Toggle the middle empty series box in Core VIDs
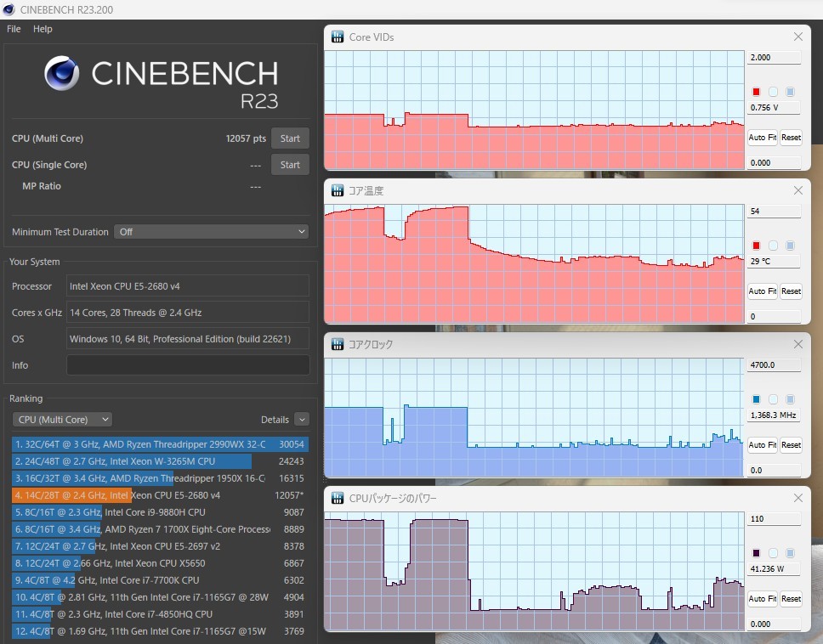 [x=773, y=92]
